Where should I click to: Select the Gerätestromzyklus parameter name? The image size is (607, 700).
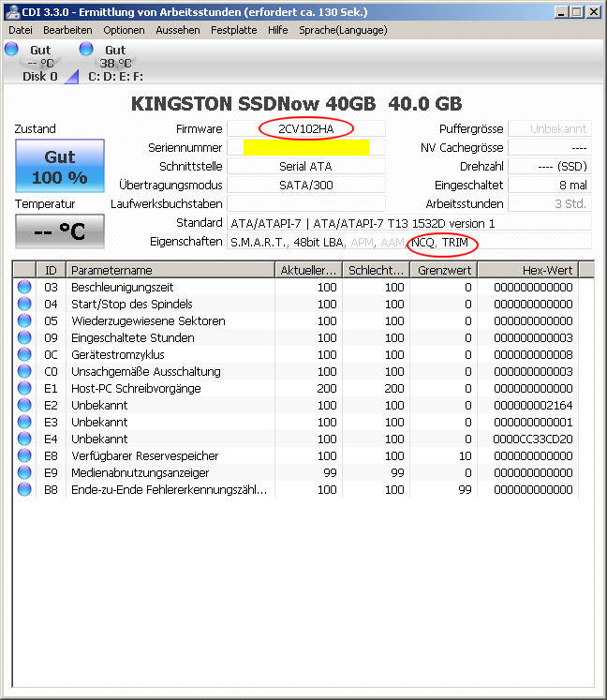(x=118, y=355)
